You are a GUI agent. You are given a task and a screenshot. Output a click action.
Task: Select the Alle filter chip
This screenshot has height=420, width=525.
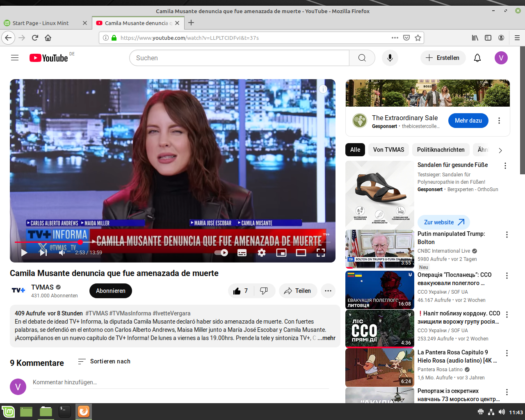[x=355, y=150]
